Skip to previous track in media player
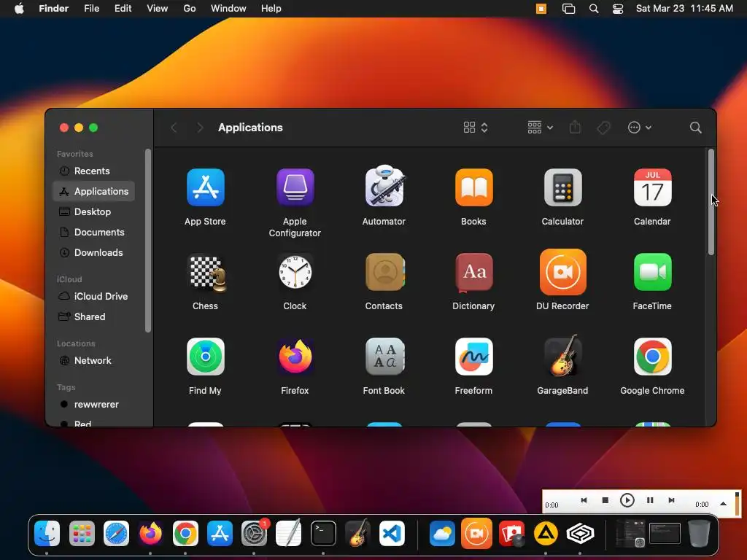The image size is (747, 560). click(584, 500)
